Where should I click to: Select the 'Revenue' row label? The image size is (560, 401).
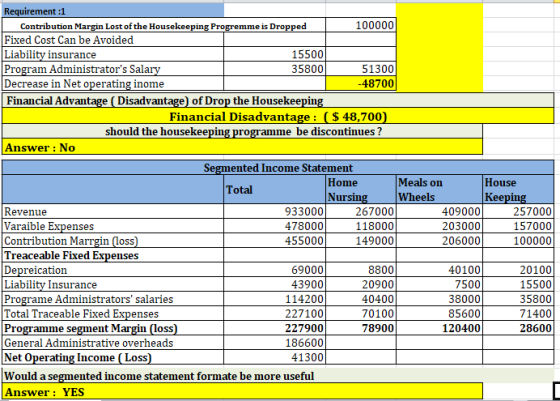pos(113,211)
